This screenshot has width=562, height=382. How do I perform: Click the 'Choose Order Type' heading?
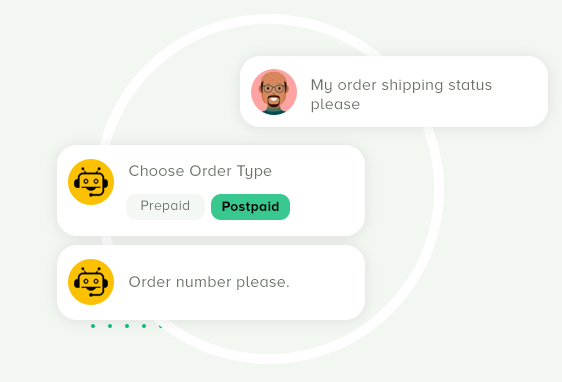(x=200, y=171)
